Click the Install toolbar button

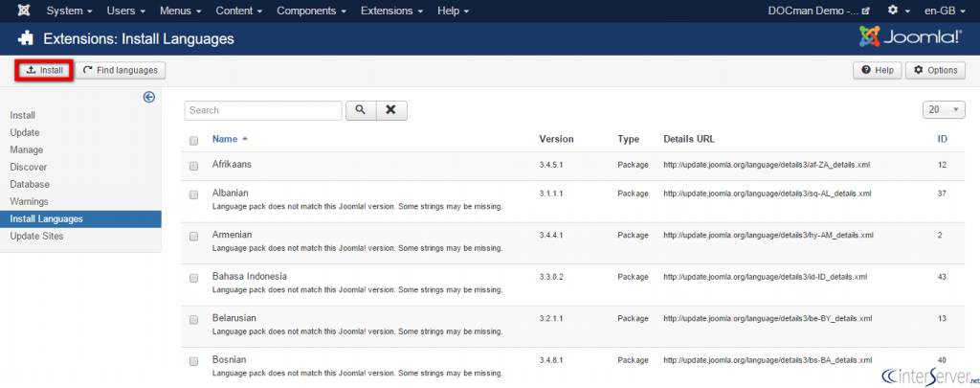tap(44, 71)
